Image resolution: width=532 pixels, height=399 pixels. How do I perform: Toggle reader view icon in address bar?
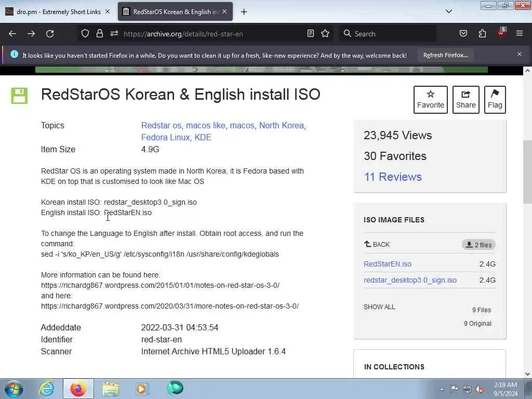[311, 34]
